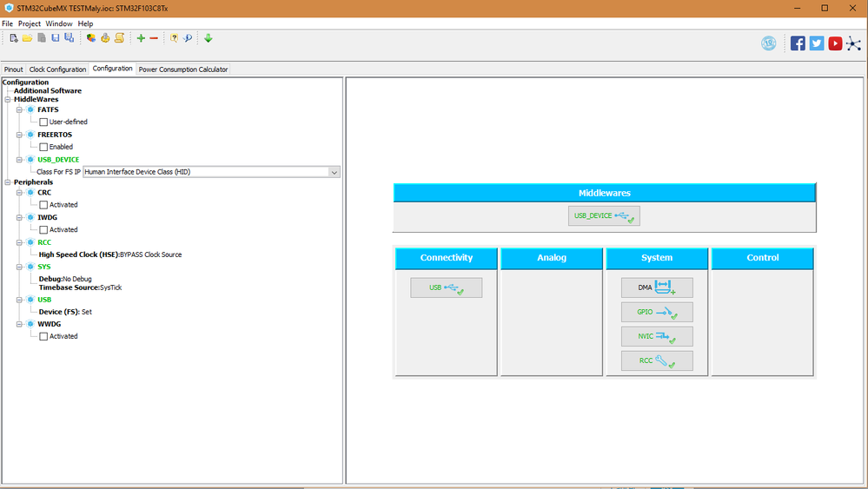The image size is (868, 489).
Task: Enable the FREERTOS Enabled checkbox
Action: 43,147
